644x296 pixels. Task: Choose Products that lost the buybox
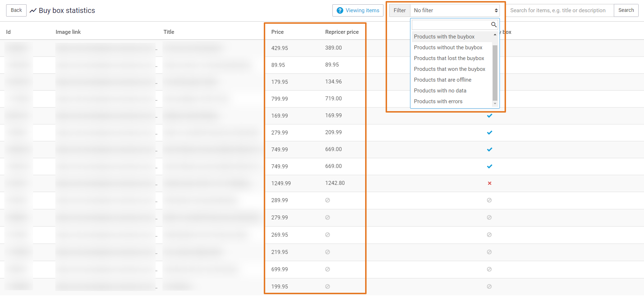(x=449, y=58)
